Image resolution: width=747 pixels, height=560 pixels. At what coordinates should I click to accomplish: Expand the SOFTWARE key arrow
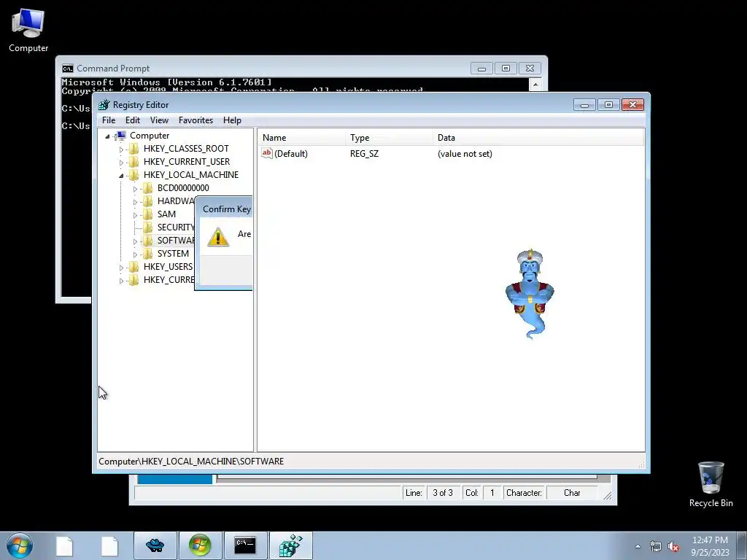(x=135, y=241)
